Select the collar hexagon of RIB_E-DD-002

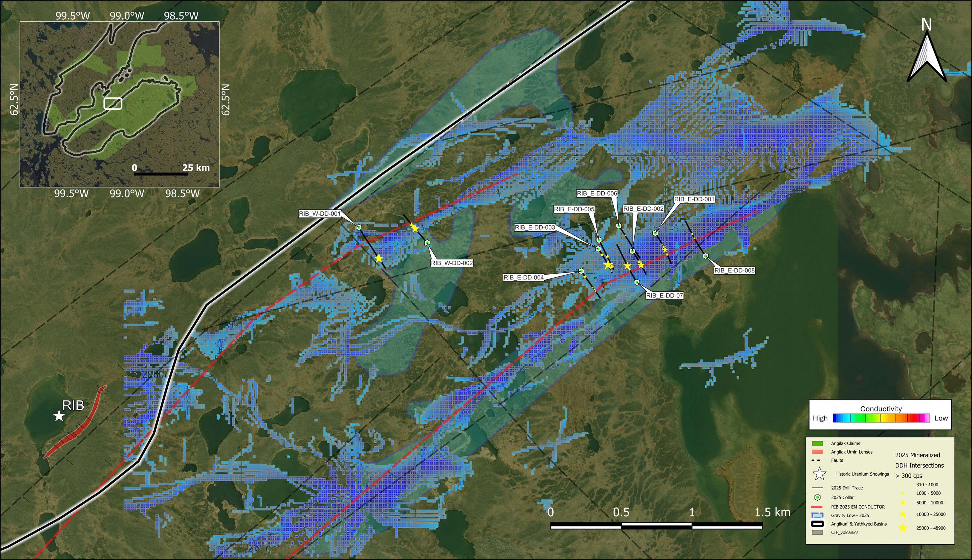632,251
